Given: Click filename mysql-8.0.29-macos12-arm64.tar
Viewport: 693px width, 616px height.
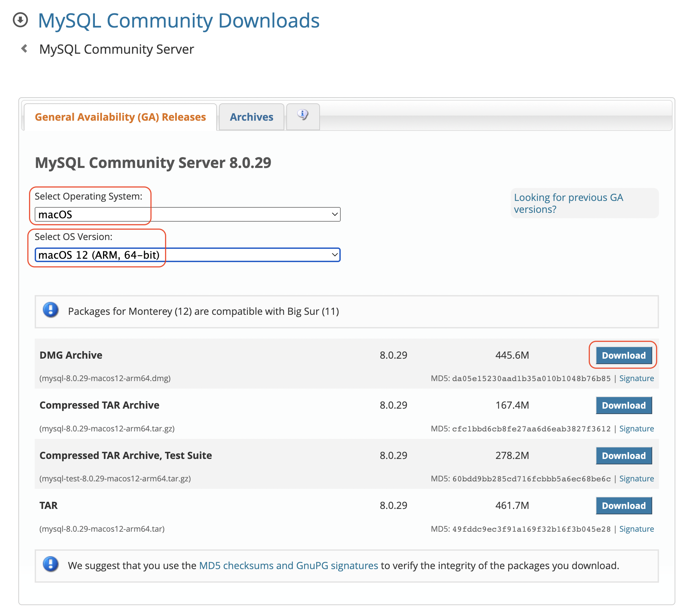Looking at the screenshot, I should coord(102,529).
